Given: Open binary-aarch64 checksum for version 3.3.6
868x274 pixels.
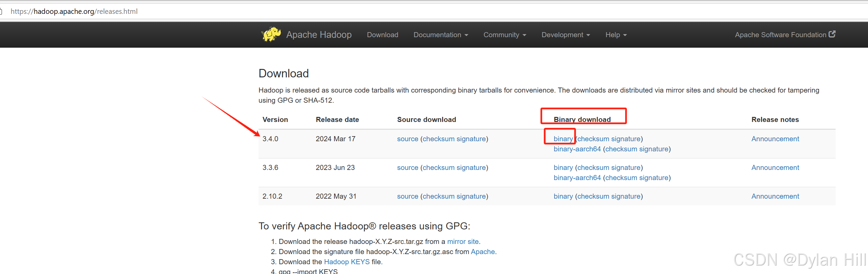Looking at the screenshot, I should click(621, 178).
